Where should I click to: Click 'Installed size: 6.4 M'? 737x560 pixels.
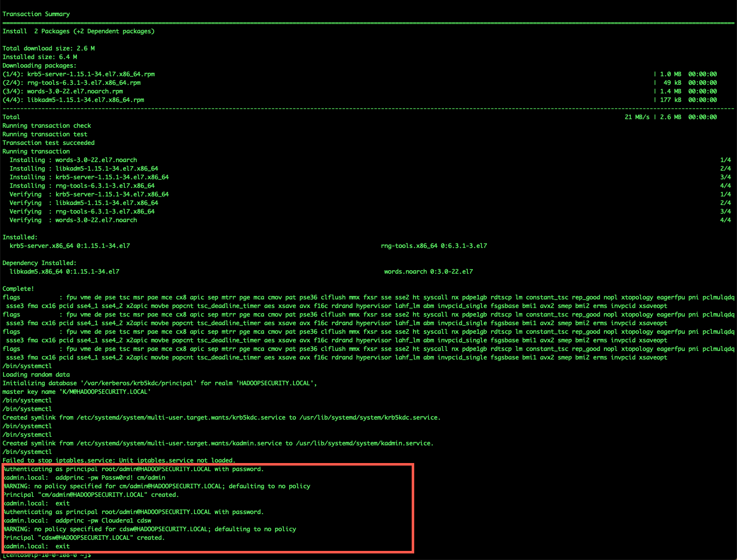click(40, 57)
